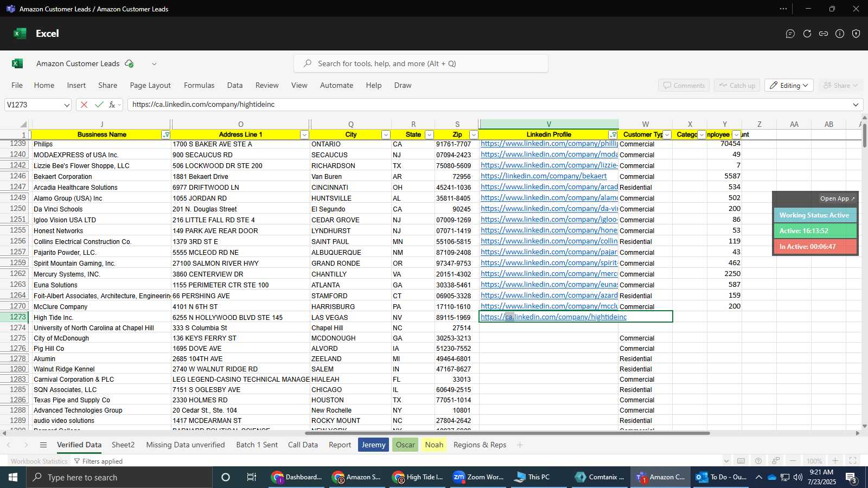Click the saved-status cloud icon near title
Image resolution: width=868 pixels, height=488 pixels.
(x=129, y=63)
